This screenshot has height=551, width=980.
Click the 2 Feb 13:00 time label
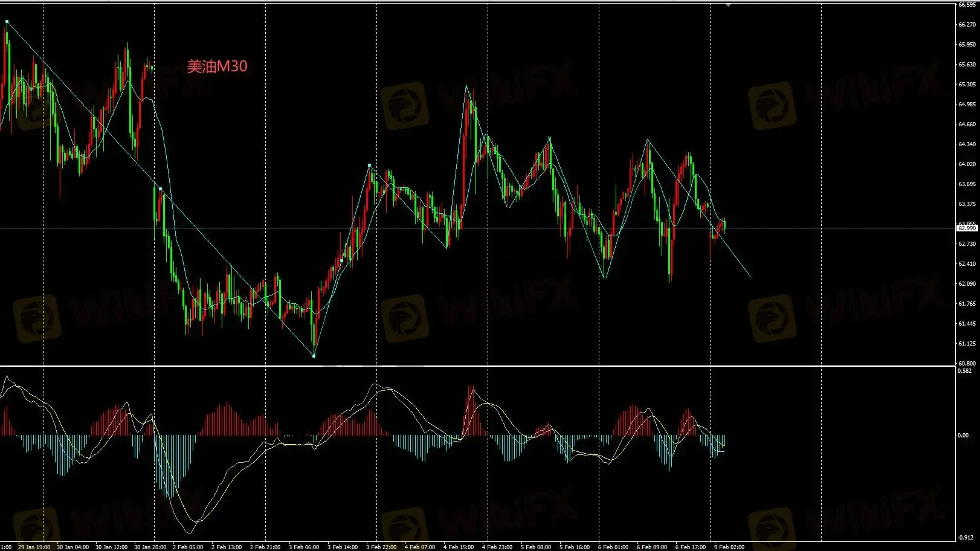(x=227, y=547)
